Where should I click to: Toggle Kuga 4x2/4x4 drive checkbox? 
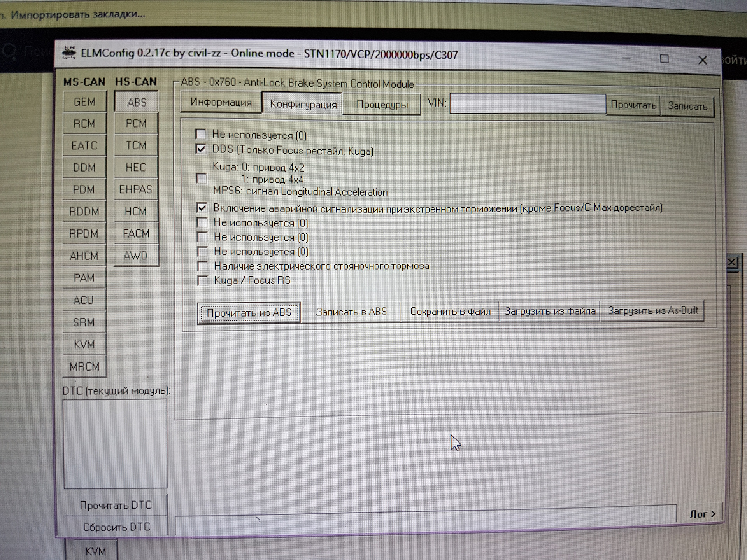pos(202,178)
